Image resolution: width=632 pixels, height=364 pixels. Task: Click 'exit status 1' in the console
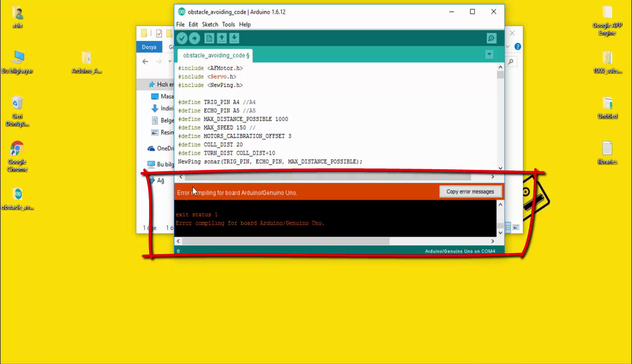point(197,215)
